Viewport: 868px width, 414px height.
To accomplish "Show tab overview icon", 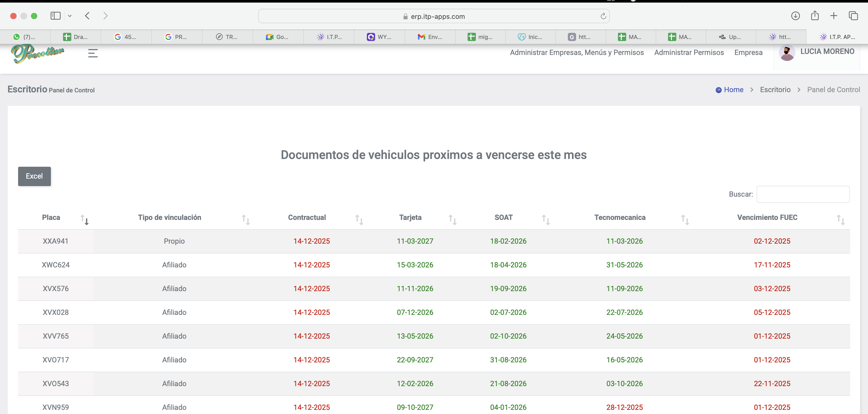I will 853,16.
